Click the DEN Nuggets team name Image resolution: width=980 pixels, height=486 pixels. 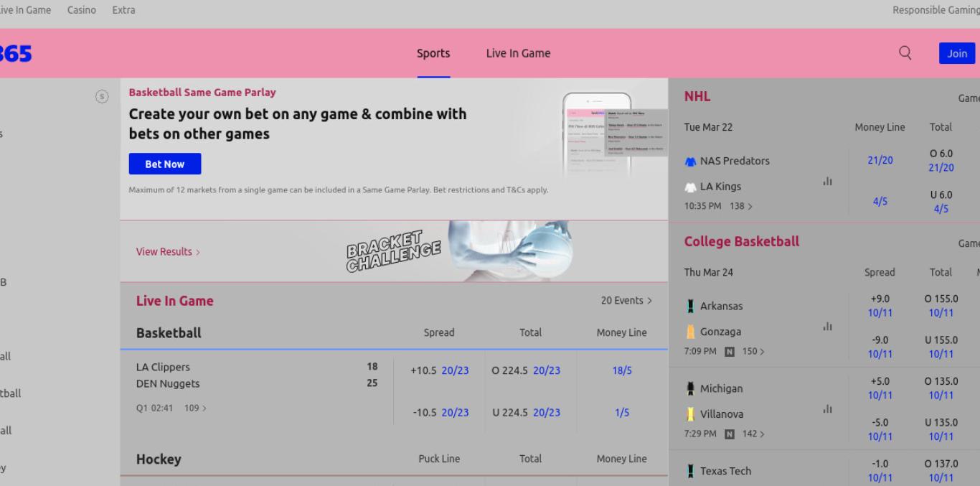click(x=168, y=383)
